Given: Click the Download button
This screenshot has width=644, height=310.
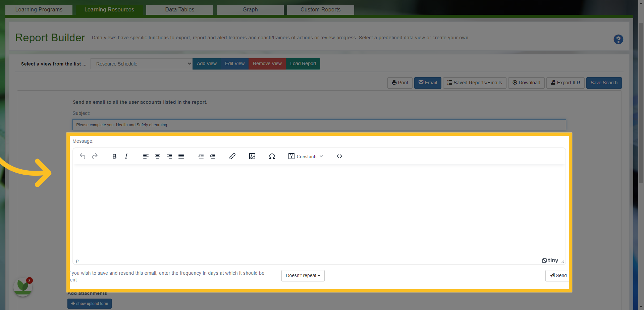Looking at the screenshot, I should click(x=526, y=83).
